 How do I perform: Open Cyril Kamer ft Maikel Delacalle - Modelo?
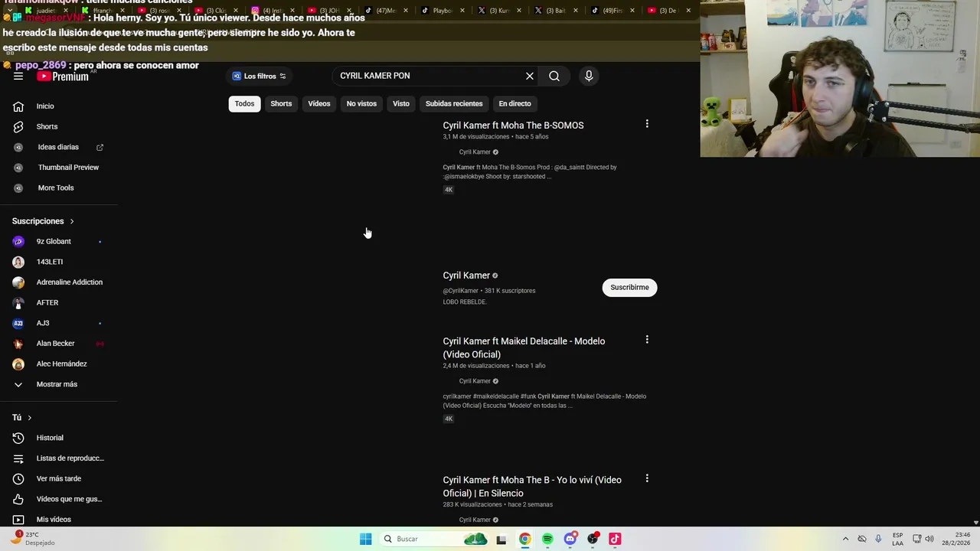tap(524, 347)
